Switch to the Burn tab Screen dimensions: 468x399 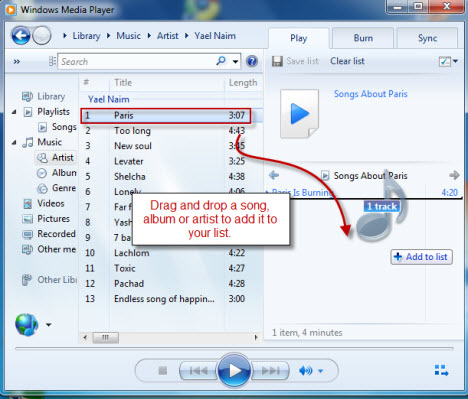tap(363, 38)
